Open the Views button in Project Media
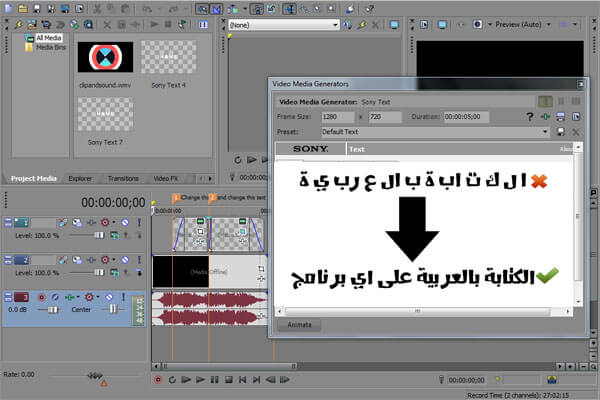The width and height of the screenshot is (600, 400). click(x=203, y=25)
